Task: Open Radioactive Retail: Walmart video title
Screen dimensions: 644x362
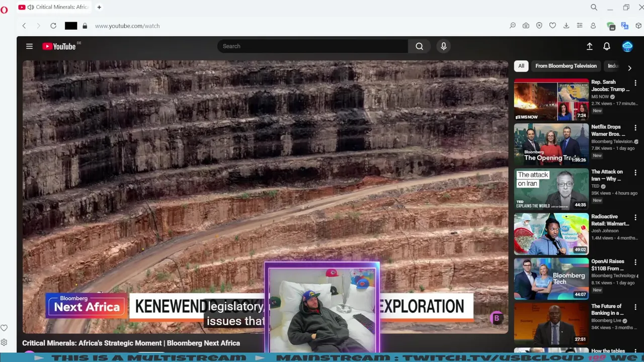Action: click(610, 220)
